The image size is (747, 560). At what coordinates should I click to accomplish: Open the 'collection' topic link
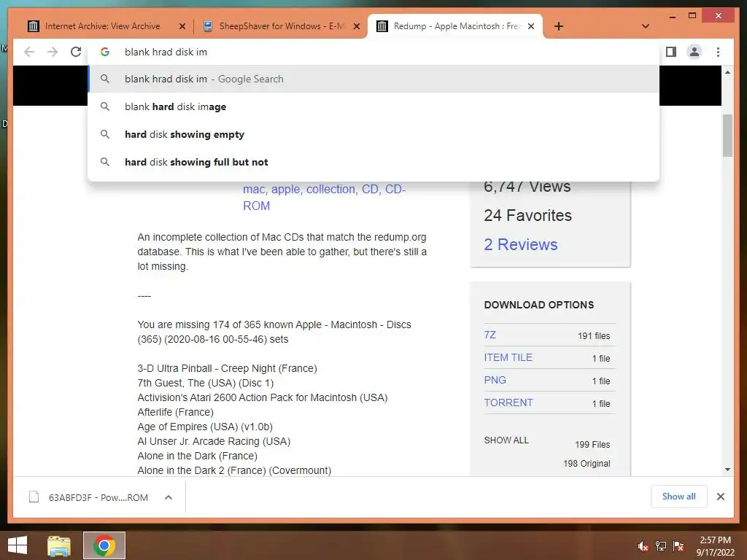point(330,190)
